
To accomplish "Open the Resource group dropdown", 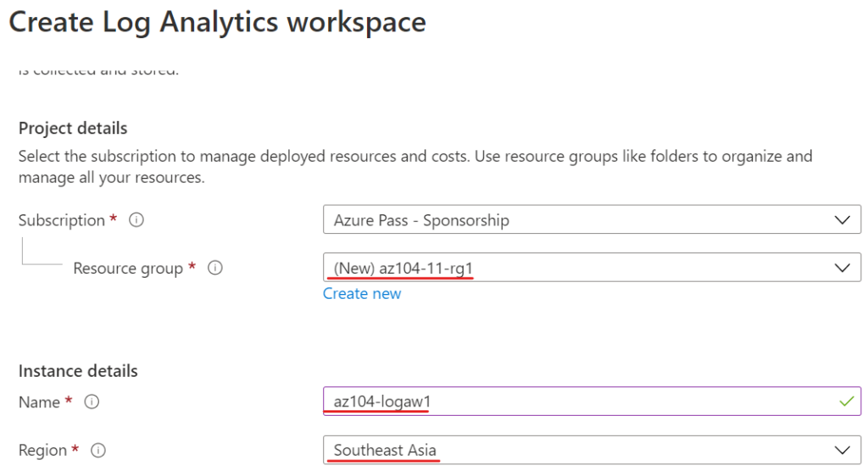I will click(x=592, y=268).
